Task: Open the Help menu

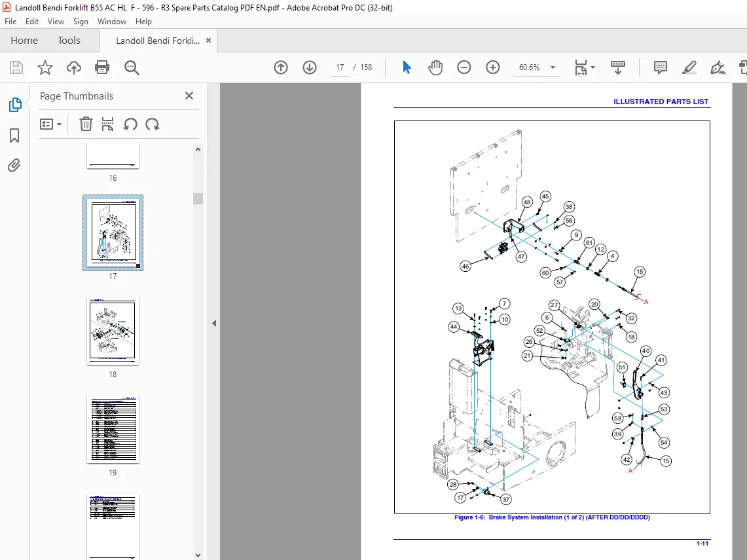Action: [143, 22]
